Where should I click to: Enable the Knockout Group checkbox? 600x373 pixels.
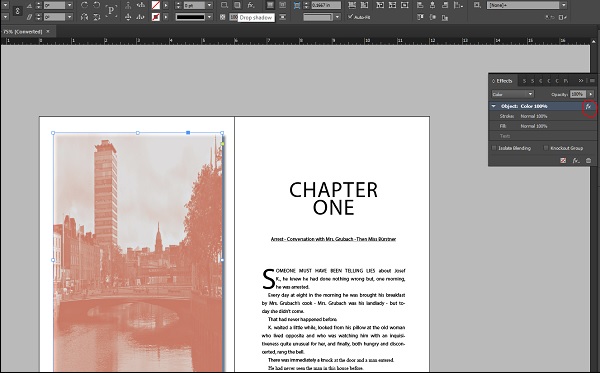tap(546, 148)
